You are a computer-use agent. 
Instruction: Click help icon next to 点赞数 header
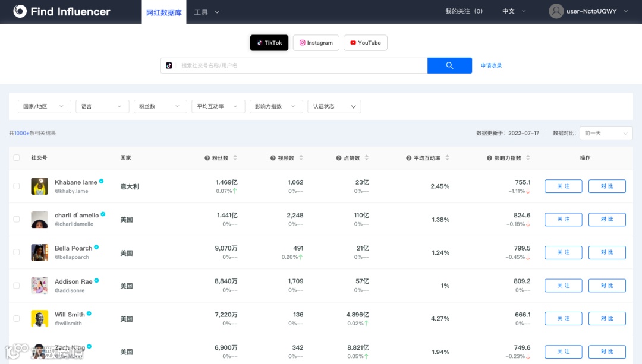click(x=339, y=159)
